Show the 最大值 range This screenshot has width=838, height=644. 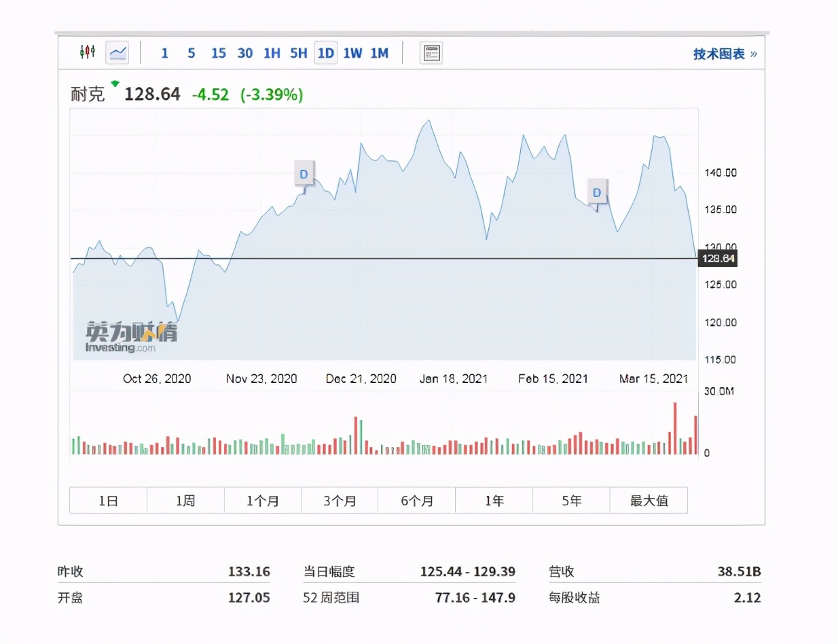[649, 501]
